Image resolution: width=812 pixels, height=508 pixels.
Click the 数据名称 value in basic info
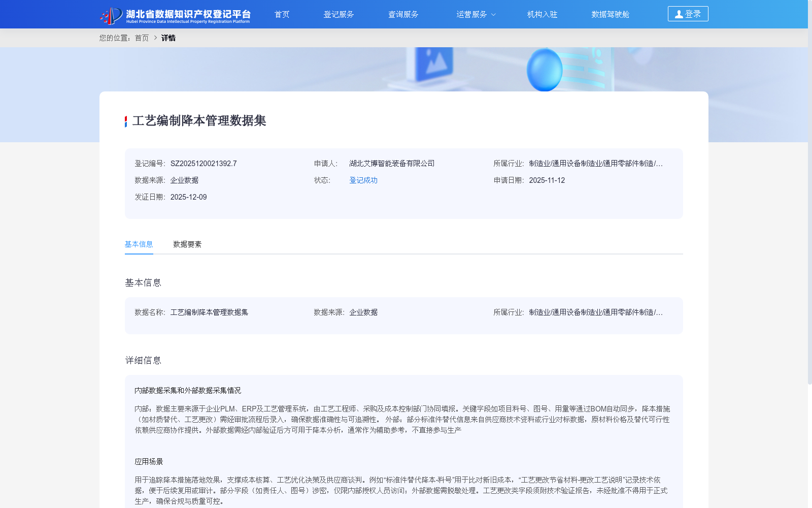[209, 312]
